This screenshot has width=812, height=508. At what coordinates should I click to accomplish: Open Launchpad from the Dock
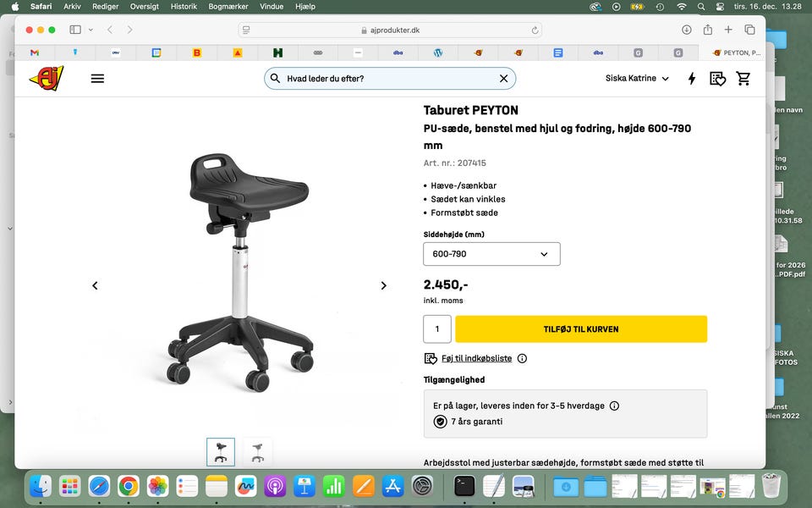tap(70, 486)
